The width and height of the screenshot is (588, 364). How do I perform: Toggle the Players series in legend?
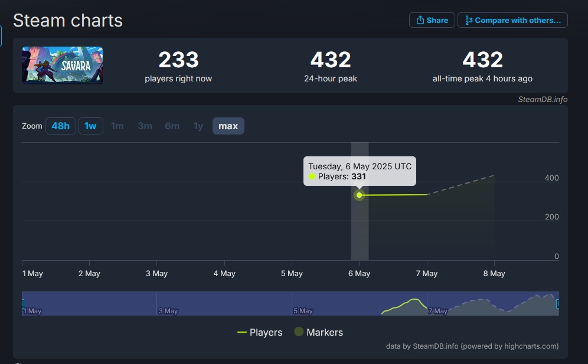pos(260,333)
